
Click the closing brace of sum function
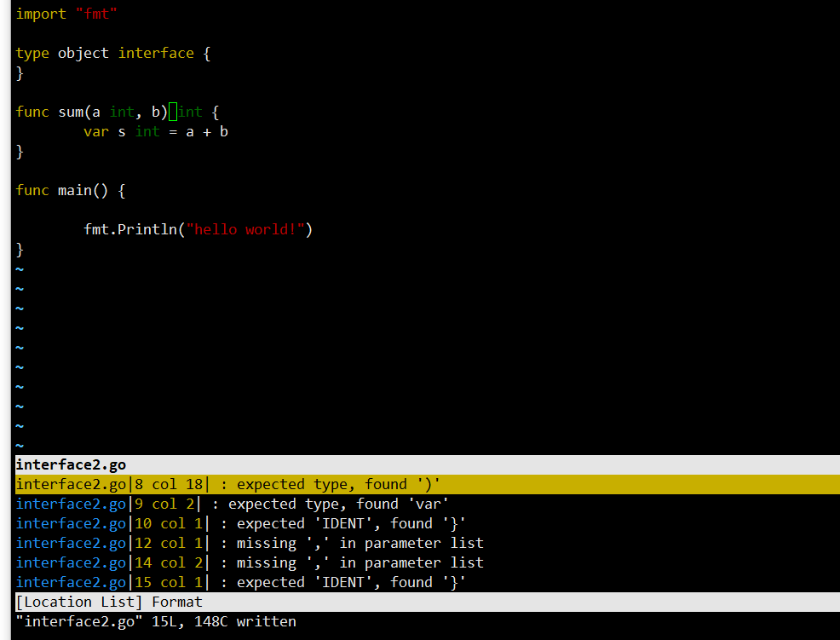click(x=20, y=152)
